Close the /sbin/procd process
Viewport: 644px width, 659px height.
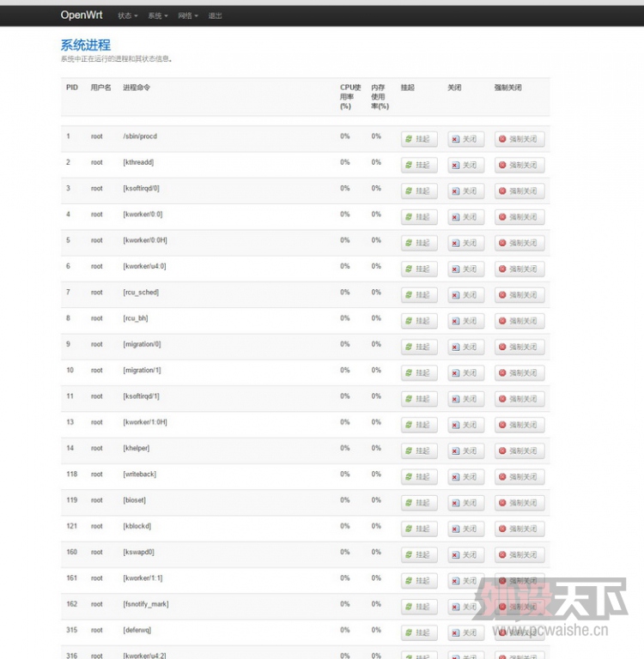(465, 139)
